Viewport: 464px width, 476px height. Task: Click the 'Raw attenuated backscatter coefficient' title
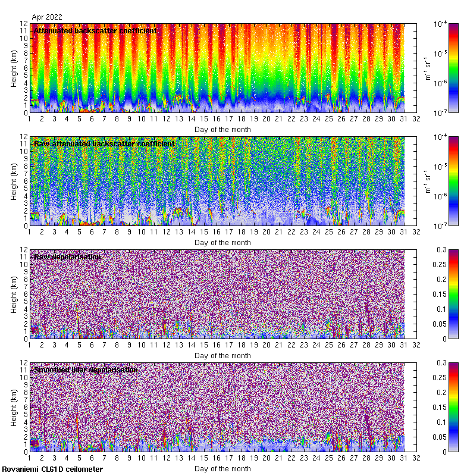[104, 143]
